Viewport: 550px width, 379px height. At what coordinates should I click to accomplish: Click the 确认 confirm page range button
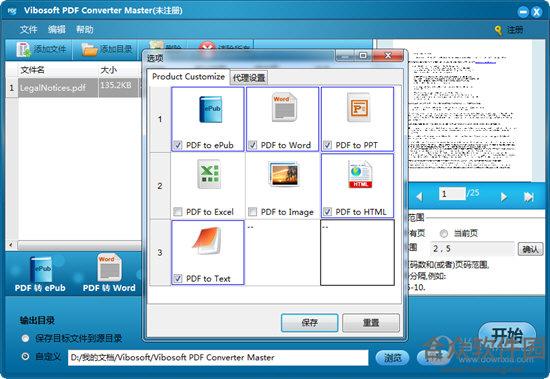530,249
